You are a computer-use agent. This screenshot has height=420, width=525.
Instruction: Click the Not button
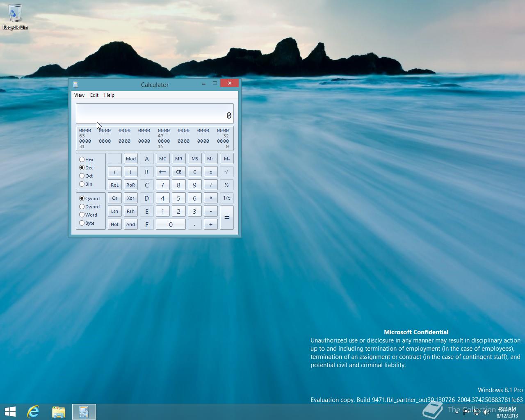[x=114, y=224]
